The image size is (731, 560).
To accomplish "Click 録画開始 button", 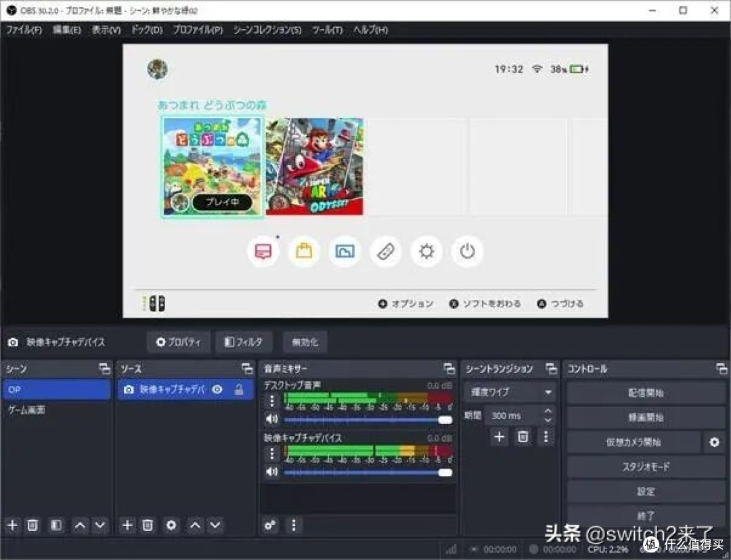I will (x=646, y=417).
